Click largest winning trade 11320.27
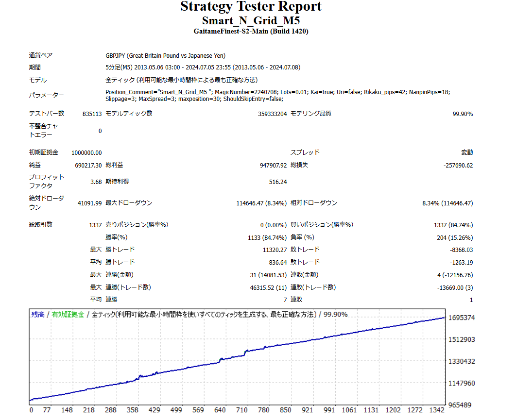Viewport: 516px width, 420px height. click(275, 250)
